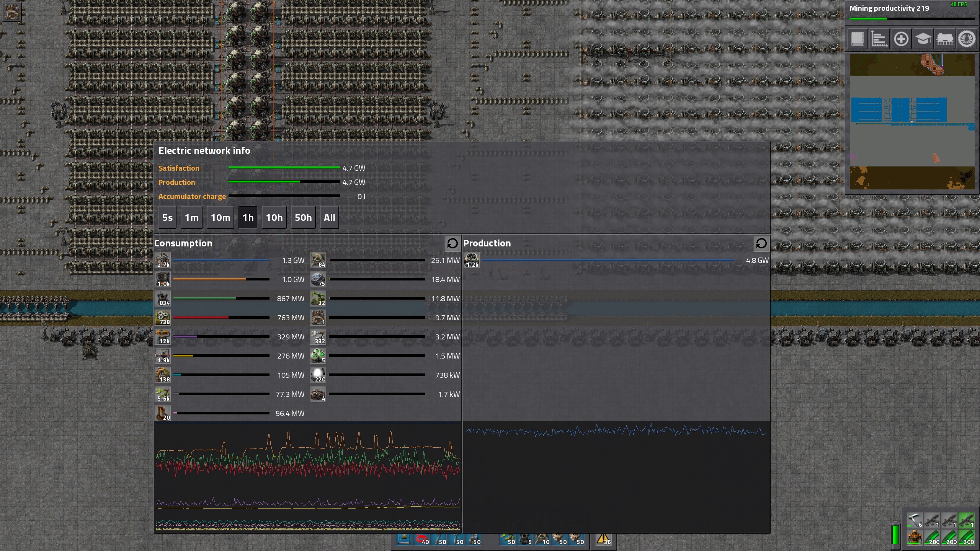Select the quickbar slot with count 5
980x551 pixels.
(525, 540)
